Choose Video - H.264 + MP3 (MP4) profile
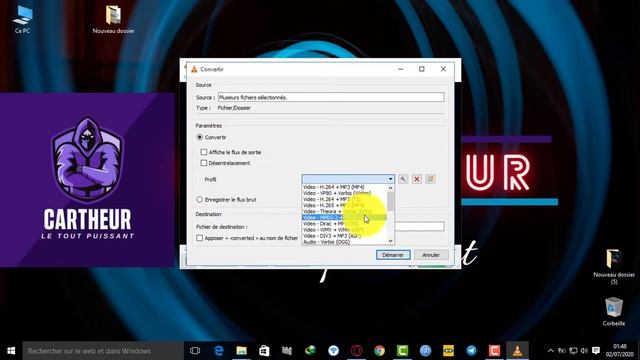The width and height of the screenshot is (640, 360). tap(344, 187)
